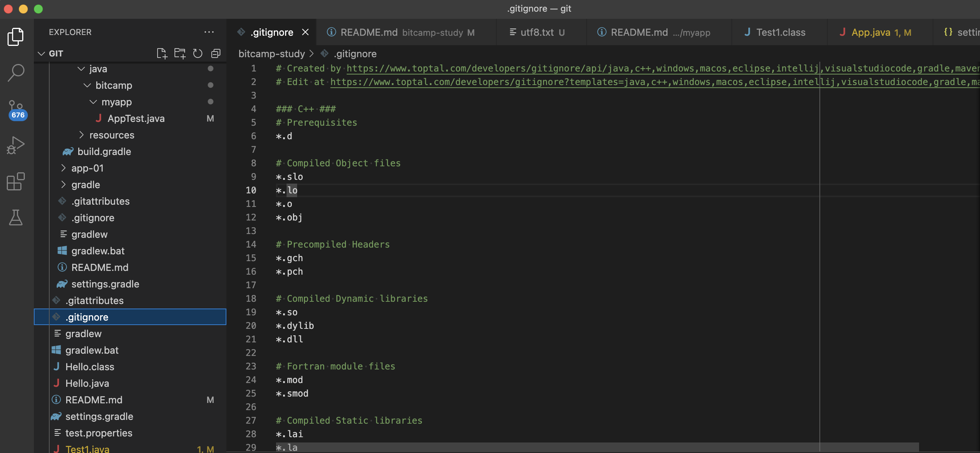The height and width of the screenshot is (453, 980).
Task: Click the Java icon beside AppTest.java
Action: click(99, 119)
